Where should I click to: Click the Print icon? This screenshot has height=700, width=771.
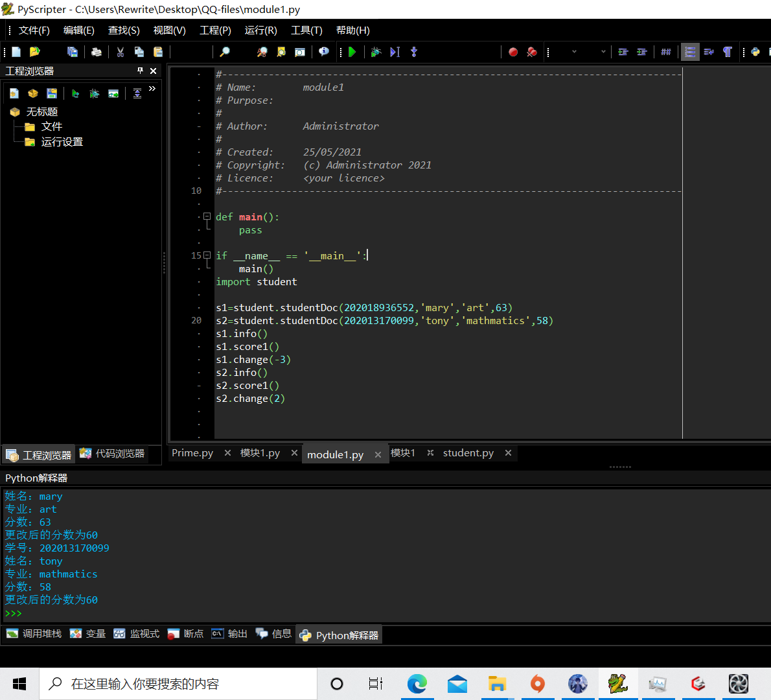point(97,52)
